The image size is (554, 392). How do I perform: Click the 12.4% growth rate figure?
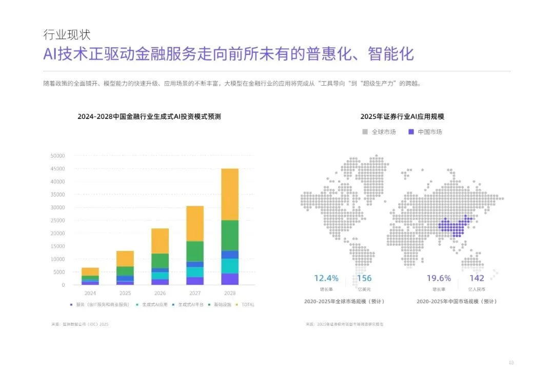coord(326,279)
